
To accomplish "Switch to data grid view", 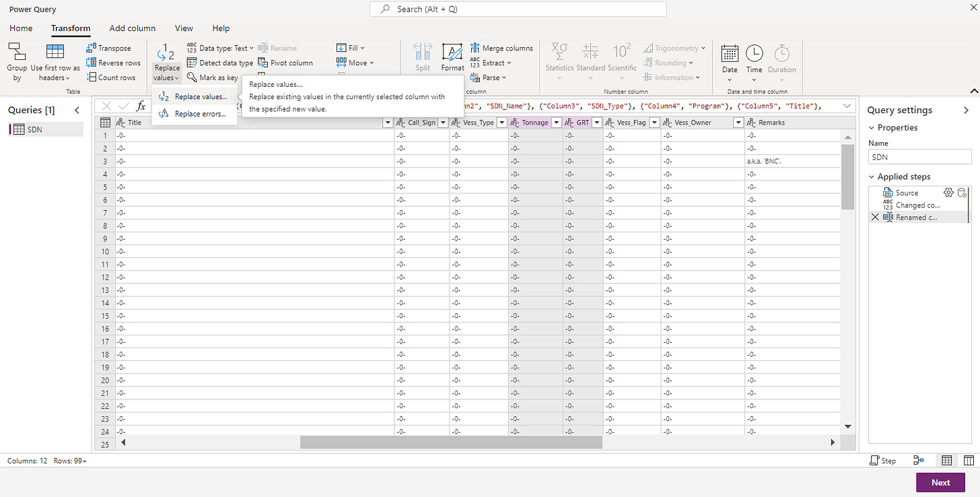I will tap(946, 461).
